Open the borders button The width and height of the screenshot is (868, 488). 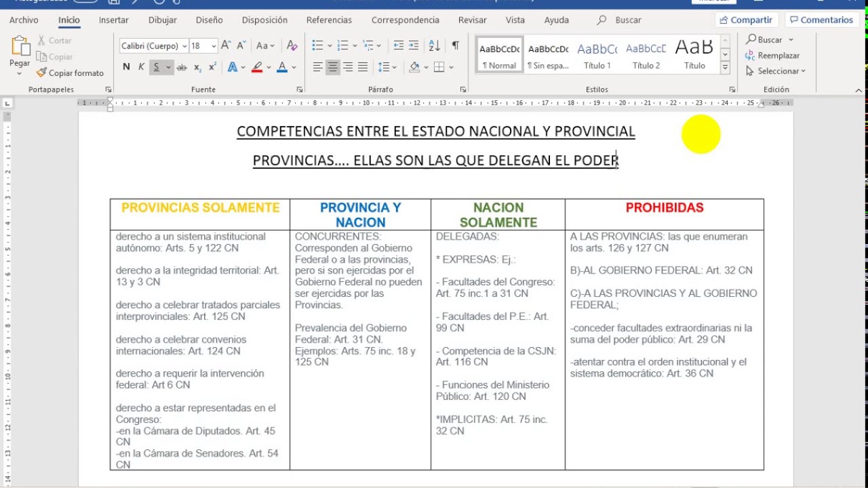point(439,67)
